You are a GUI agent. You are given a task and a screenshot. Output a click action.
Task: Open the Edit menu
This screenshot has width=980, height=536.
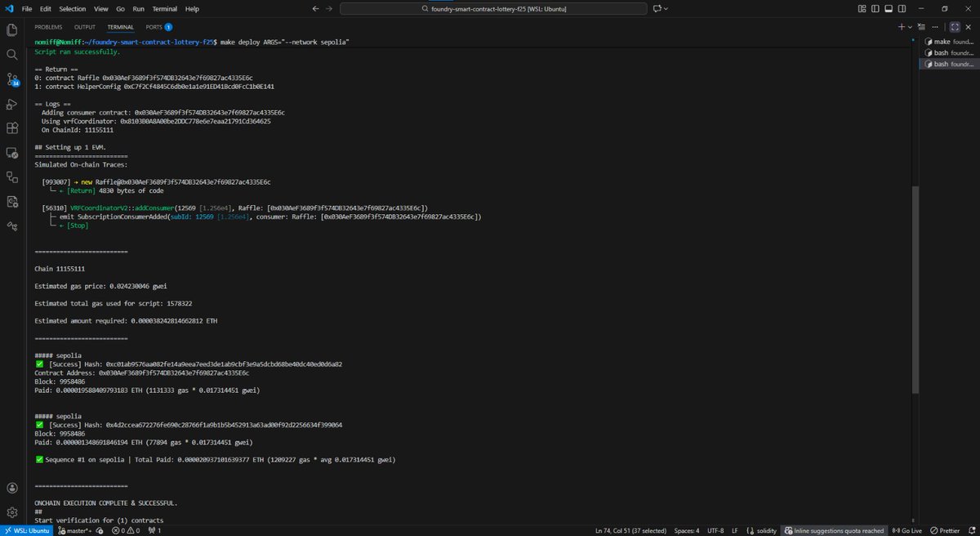47,8
